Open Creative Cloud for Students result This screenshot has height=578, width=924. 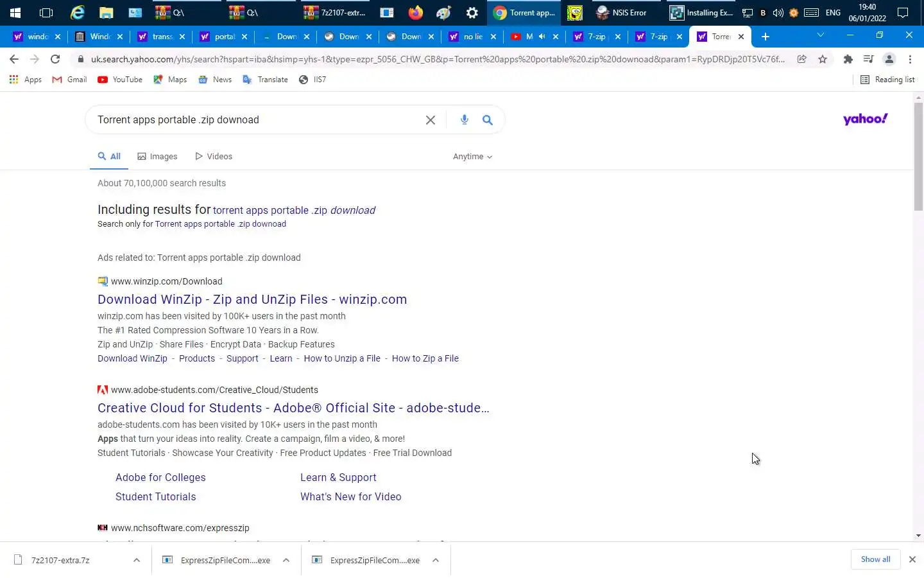(293, 408)
